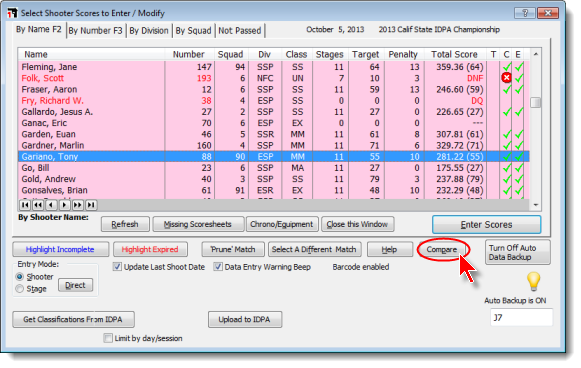Uncheck Update Last Shoot Date
Viewport: 581px width, 368px height.
(x=117, y=267)
